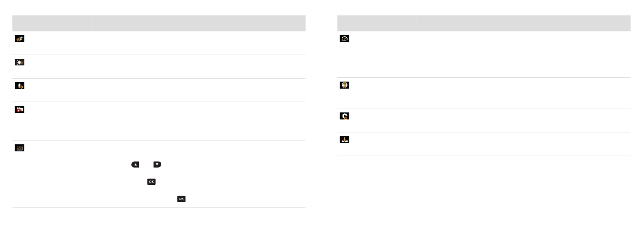
Task: Click the blank cell beside the download icon
Action: (523, 144)
